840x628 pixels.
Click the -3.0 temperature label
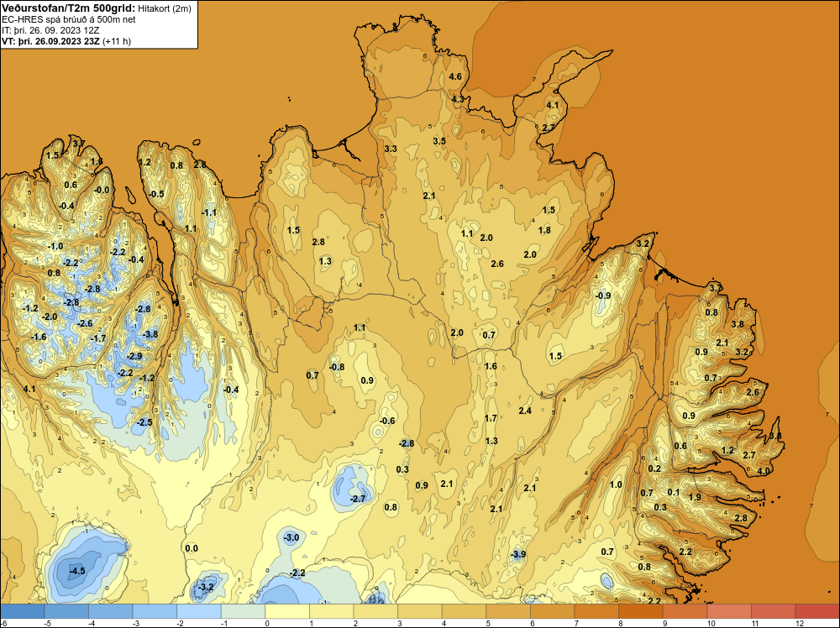(x=291, y=537)
